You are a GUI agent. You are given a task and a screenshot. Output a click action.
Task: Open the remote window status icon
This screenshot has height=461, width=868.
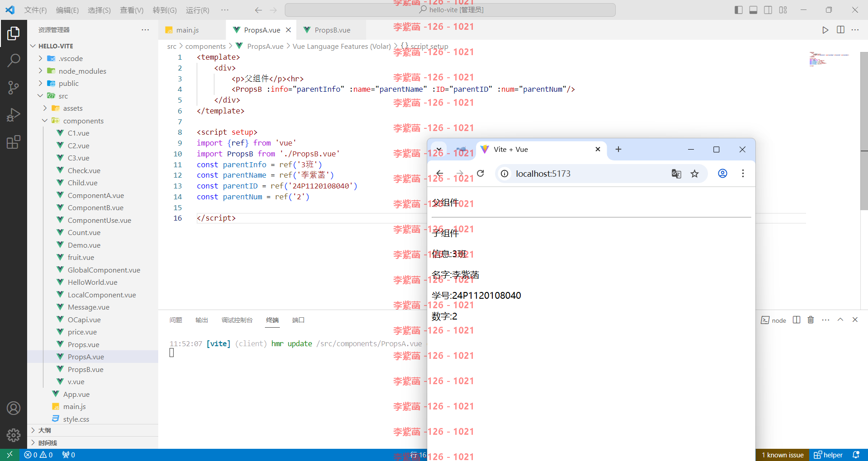pos(9,455)
